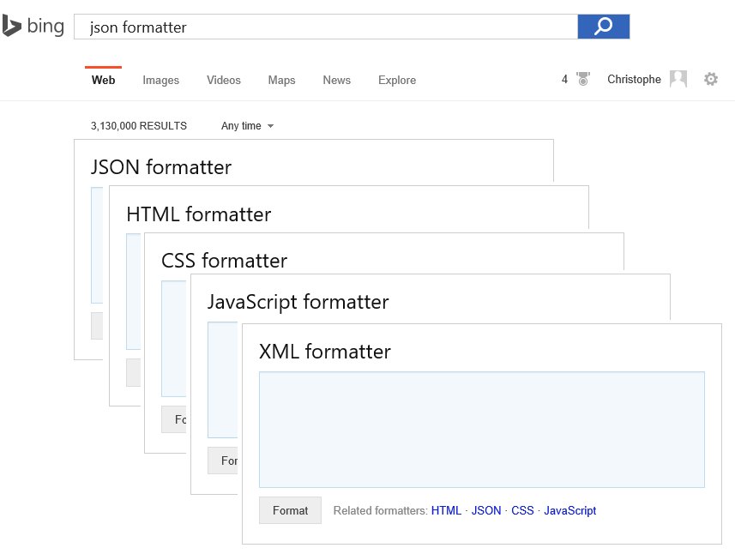Viewport: 735px width, 560px height.
Task: Click the blue search magnifier button
Action: coord(603,27)
